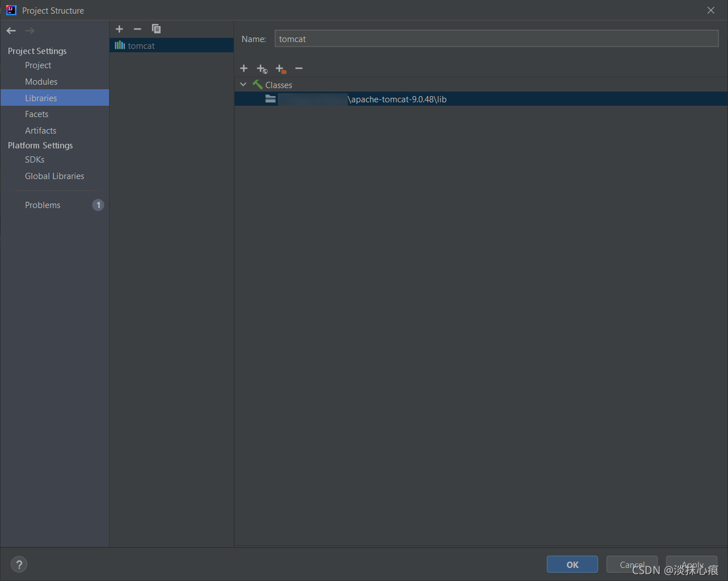This screenshot has height=581, width=728.
Task: Select the apache-tomcat-9.0.48\lib entry
Action: (481, 99)
